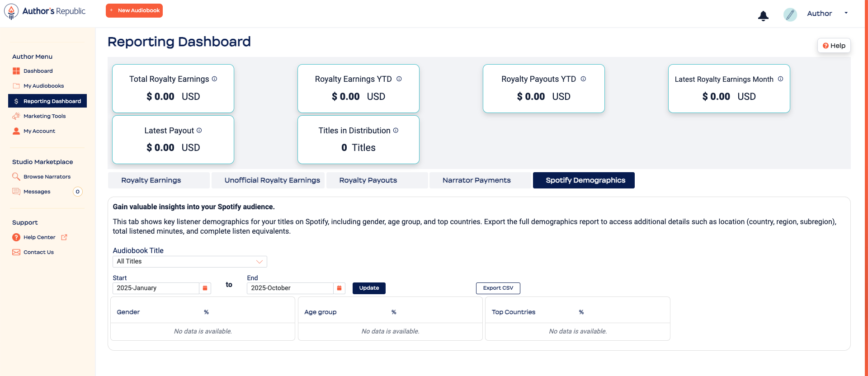Click the Update button
868x376 pixels.
(369, 288)
